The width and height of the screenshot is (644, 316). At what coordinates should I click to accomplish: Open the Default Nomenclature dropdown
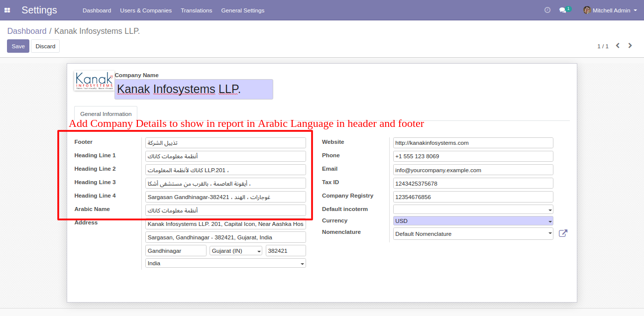point(473,233)
